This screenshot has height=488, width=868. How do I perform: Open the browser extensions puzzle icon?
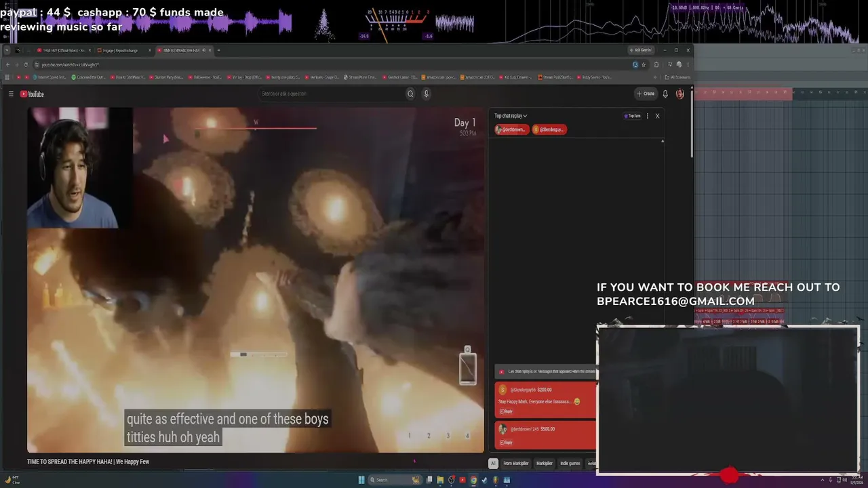[656, 64]
